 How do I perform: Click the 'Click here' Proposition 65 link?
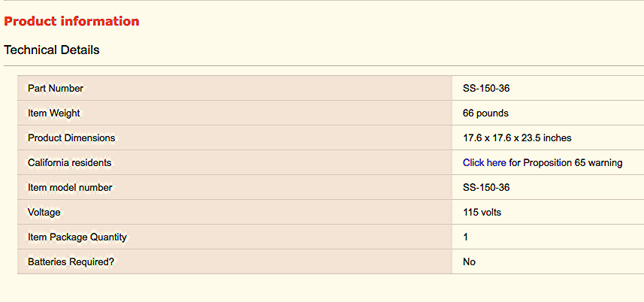(484, 162)
